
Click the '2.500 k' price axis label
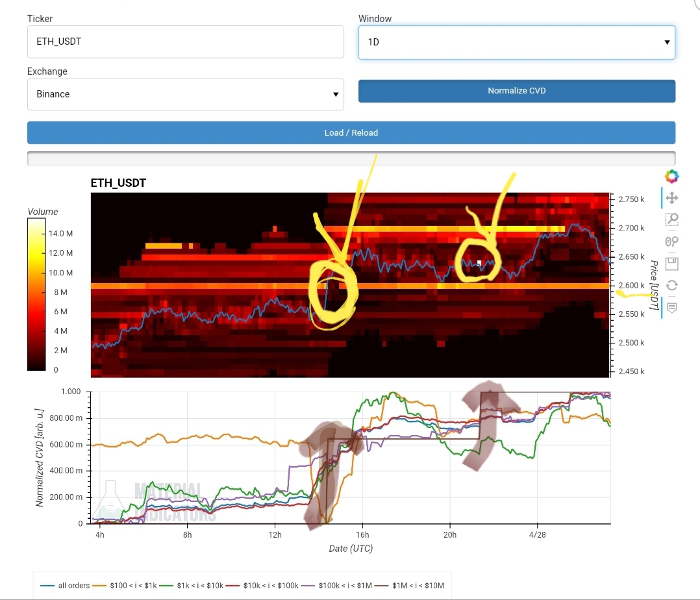click(631, 343)
